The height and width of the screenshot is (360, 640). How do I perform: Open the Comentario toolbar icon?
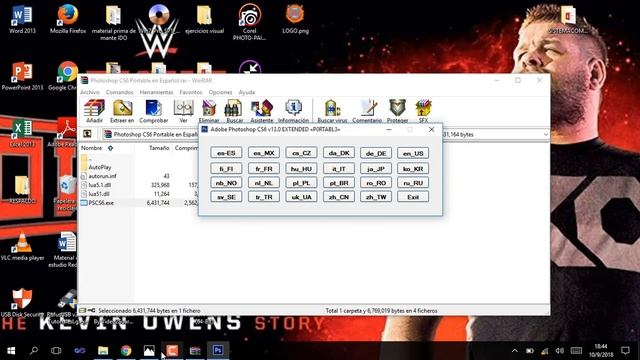pyautogui.click(x=367, y=111)
